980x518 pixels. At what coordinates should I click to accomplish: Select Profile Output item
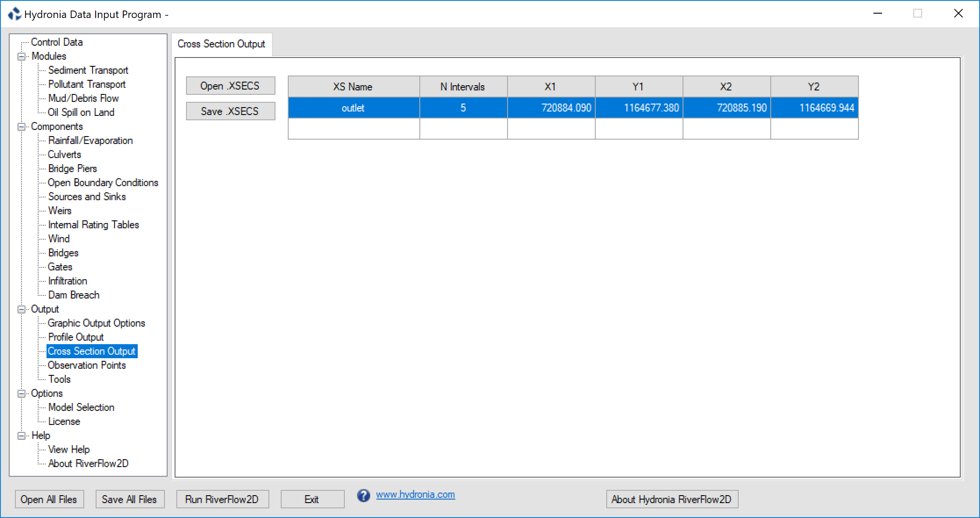click(76, 337)
